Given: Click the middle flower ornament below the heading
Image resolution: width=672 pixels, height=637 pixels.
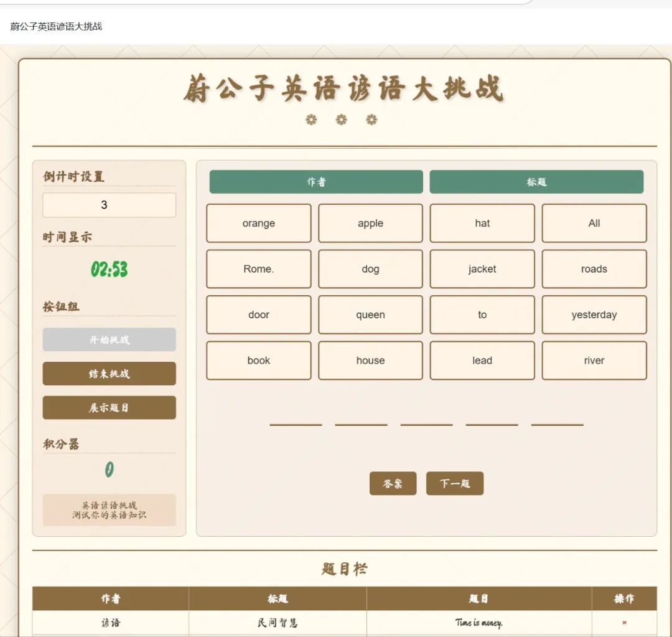Looking at the screenshot, I should tap(341, 119).
